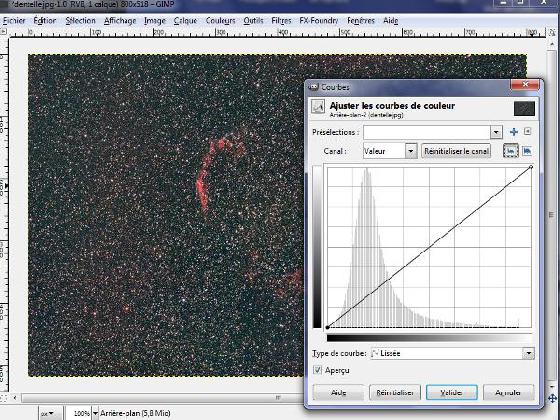Viewport: 560px width, 420px height.
Task: Open the px unit selector
Action: click(48, 414)
